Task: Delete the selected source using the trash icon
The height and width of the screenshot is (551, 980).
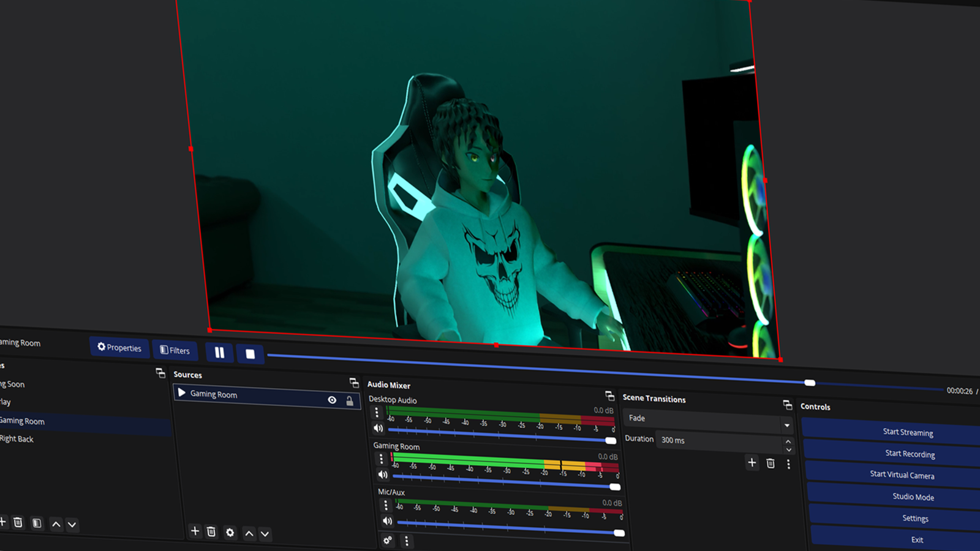Action: coord(212,531)
